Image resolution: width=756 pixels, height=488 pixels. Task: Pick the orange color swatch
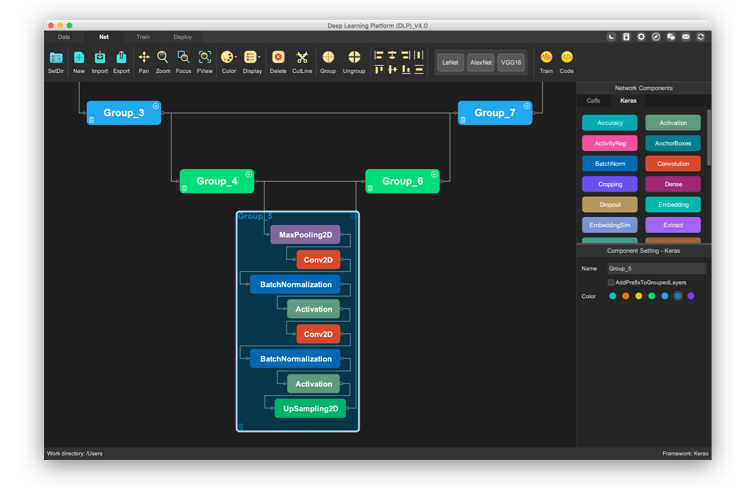coord(626,296)
